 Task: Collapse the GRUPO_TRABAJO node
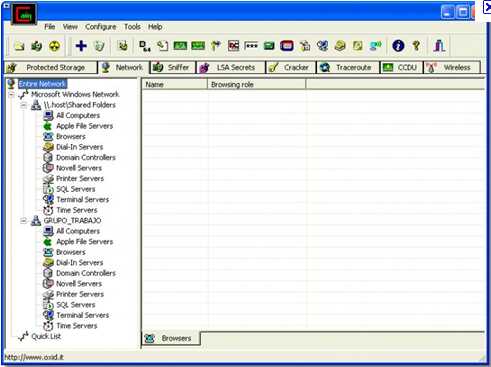click(x=23, y=221)
